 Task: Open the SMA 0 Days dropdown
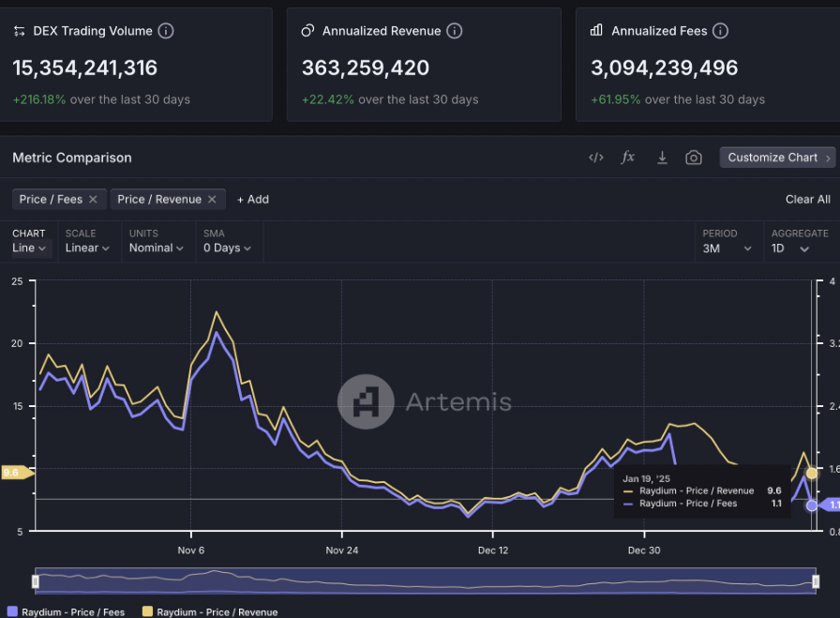228,248
